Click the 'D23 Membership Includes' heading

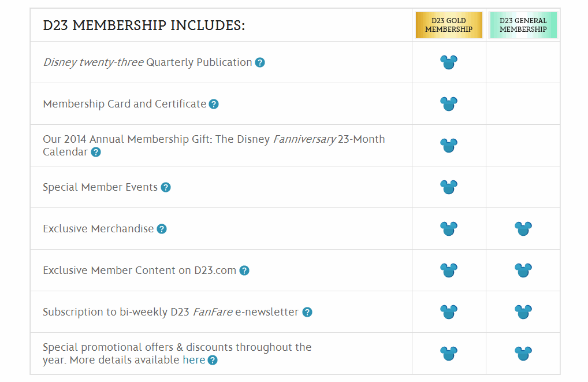pos(144,25)
